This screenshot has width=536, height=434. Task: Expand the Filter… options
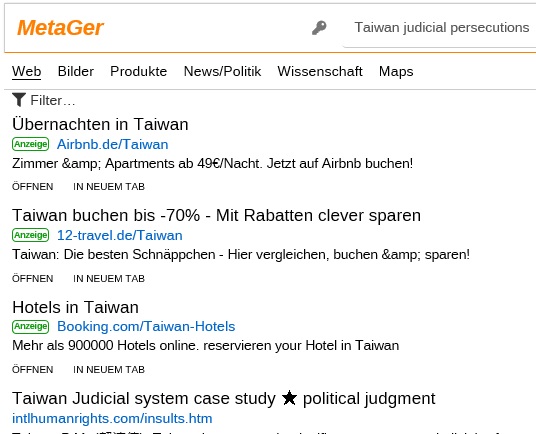[43, 100]
